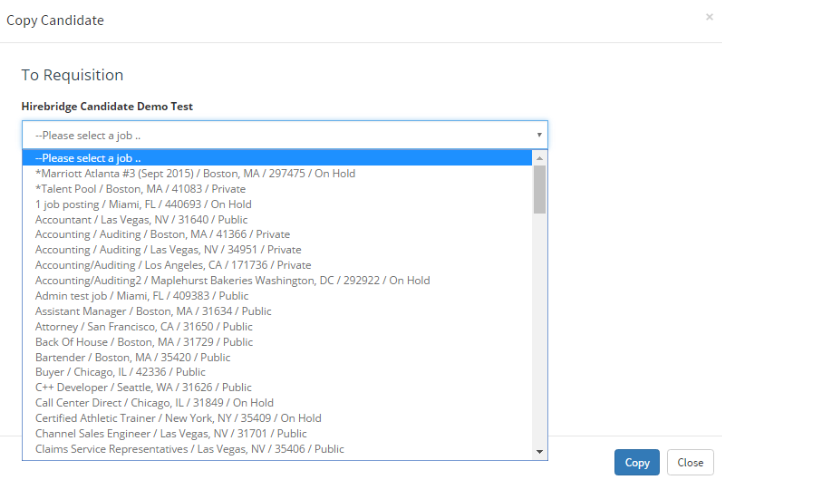Select Accountant / Las Vegas, NV option
The height and width of the screenshot is (485, 816).
point(141,219)
